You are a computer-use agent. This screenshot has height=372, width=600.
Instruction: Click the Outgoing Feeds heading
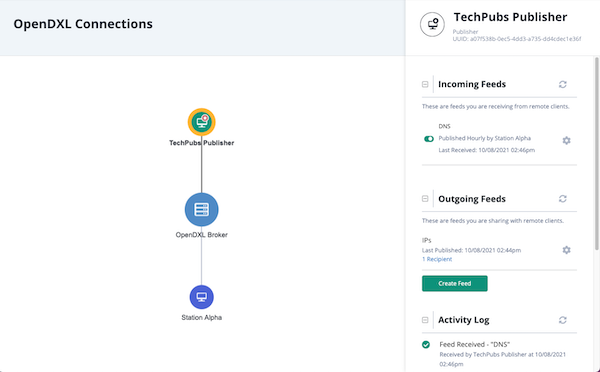point(472,199)
